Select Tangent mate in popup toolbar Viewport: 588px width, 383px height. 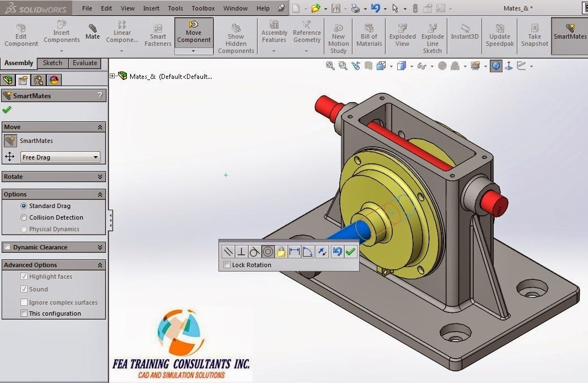point(255,251)
